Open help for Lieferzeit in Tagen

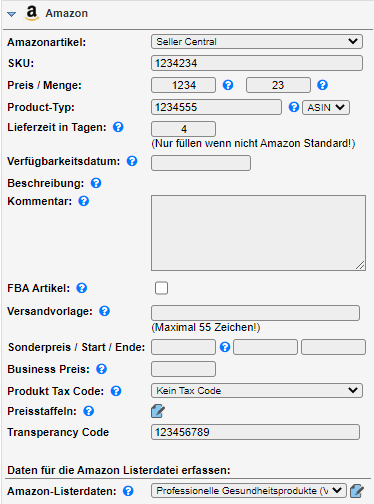[118, 127]
